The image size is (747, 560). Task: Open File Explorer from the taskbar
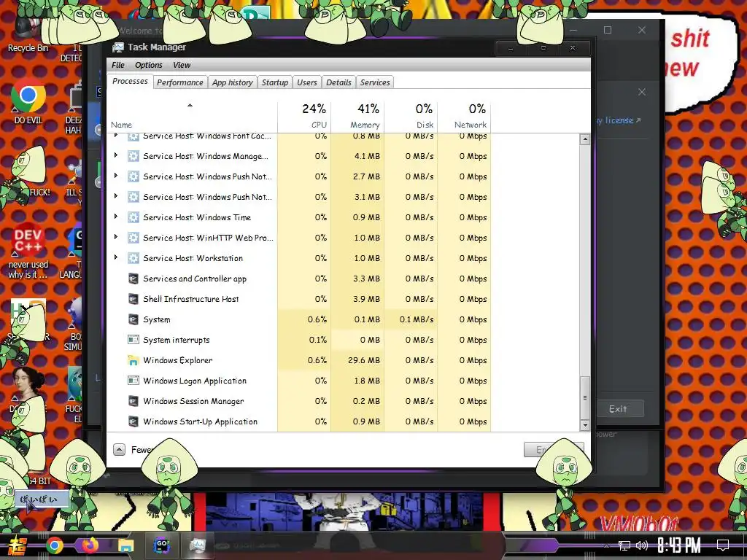[126, 545]
